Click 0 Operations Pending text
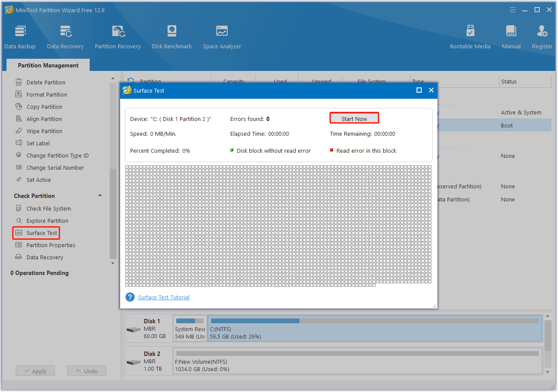Screen dimensions: 558x392 coord(40,273)
